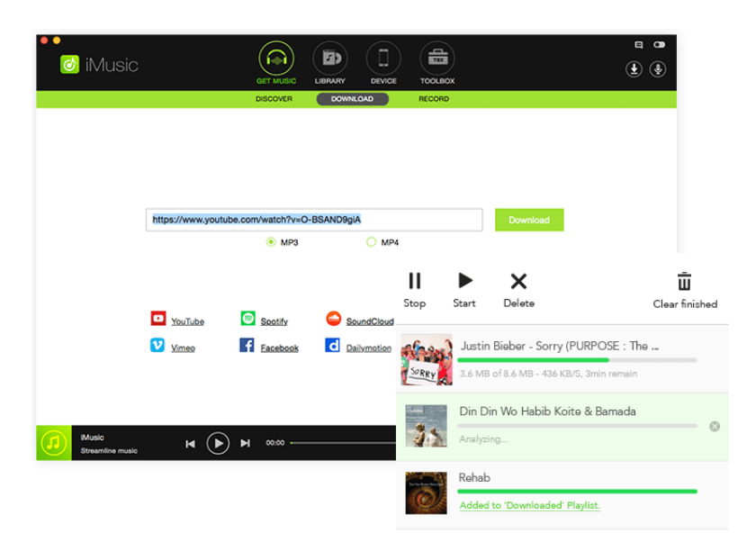Click the Delete X icon

(x=518, y=281)
